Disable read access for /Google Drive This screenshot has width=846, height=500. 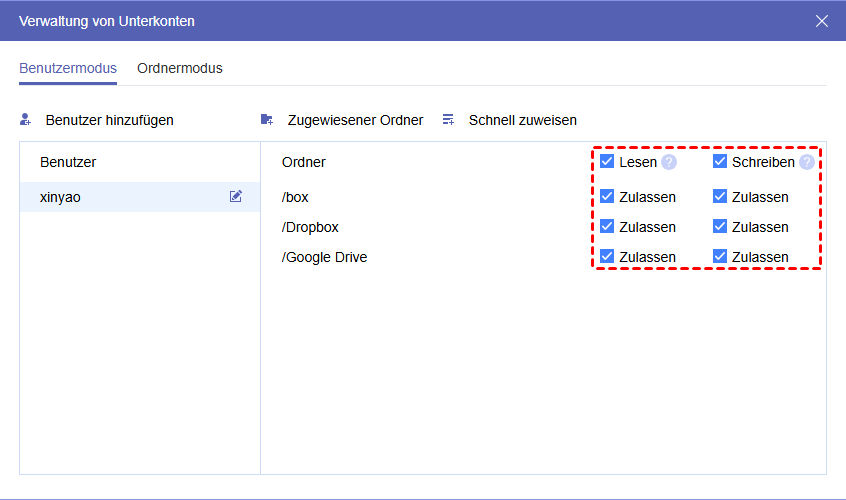coord(607,257)
